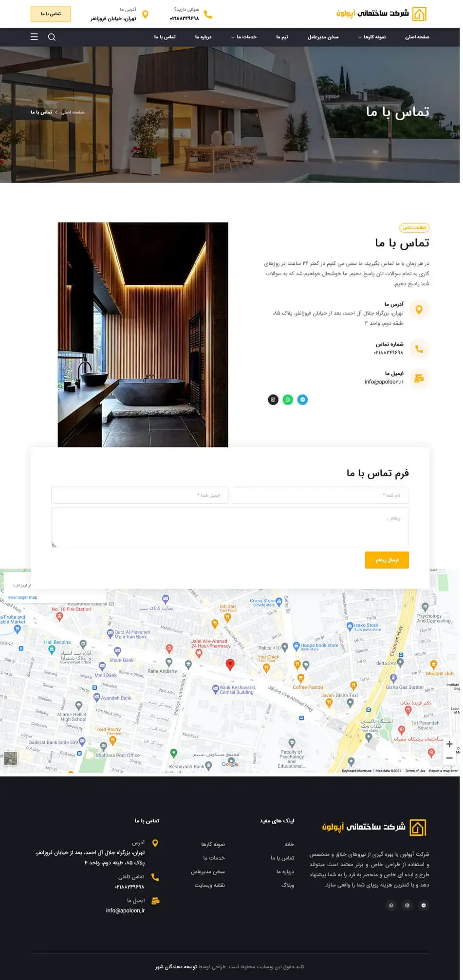Viewport: 463px width, 980px height.
Task: Open the View larger map link
Action: point(22,597)
